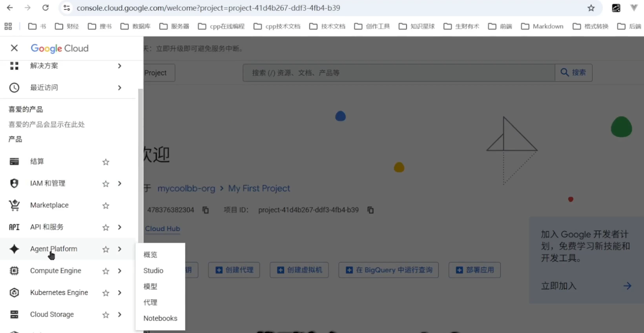Pin IAM 和管理 to favorites with star
644x333 pixels.
[106, 184]
